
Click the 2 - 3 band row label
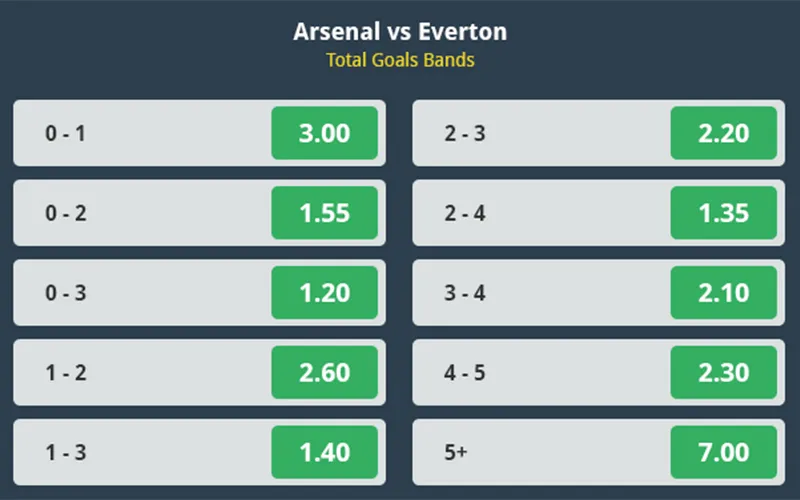pos(465,134)
